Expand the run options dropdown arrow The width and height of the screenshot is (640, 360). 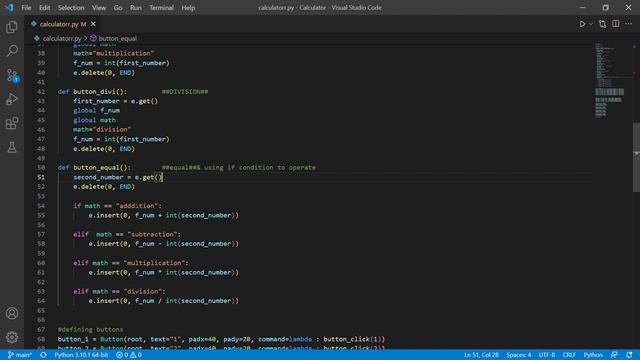point(591,24)
